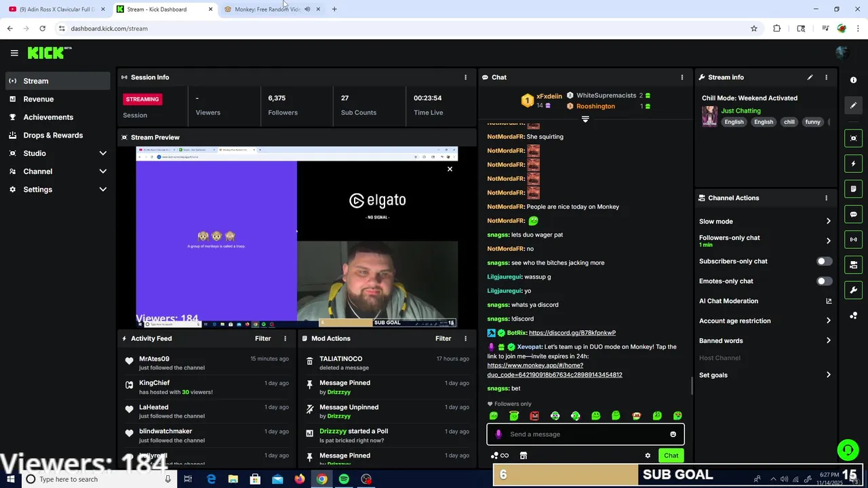Open the shop icon below message box
The width and height of the screenshot is (868, 488).
[x=523, y=455]
